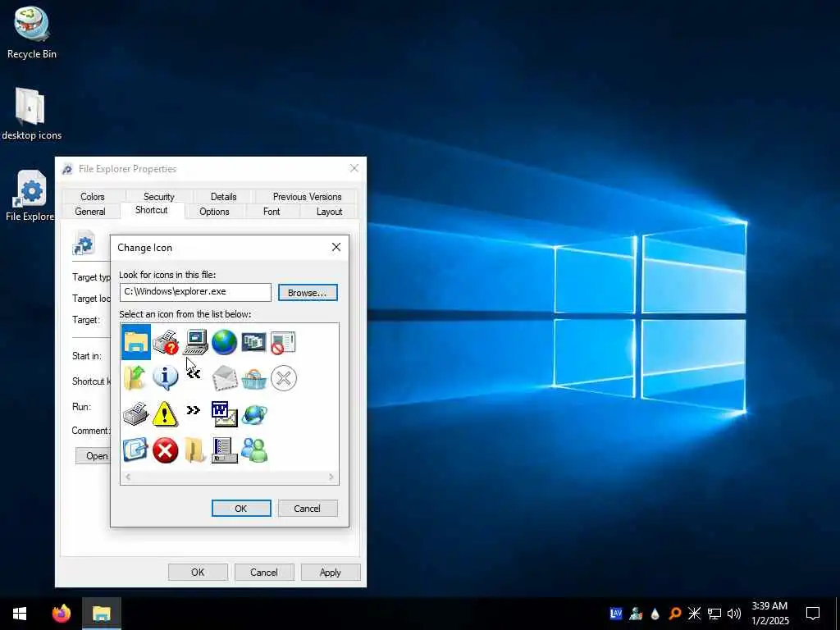Image resolution: width=840 pixels, height=630 pixels.
Task: Choose the open mail envelope icon
Action: [225, 377]
